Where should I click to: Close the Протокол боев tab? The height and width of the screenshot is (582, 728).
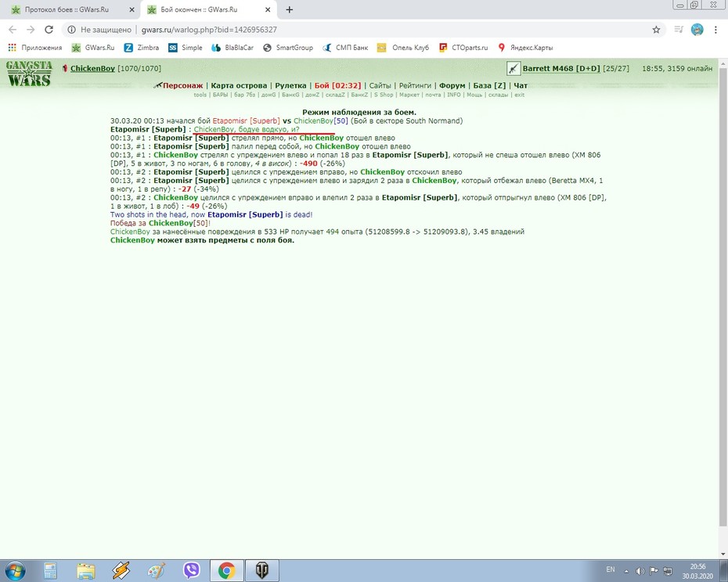132,9
